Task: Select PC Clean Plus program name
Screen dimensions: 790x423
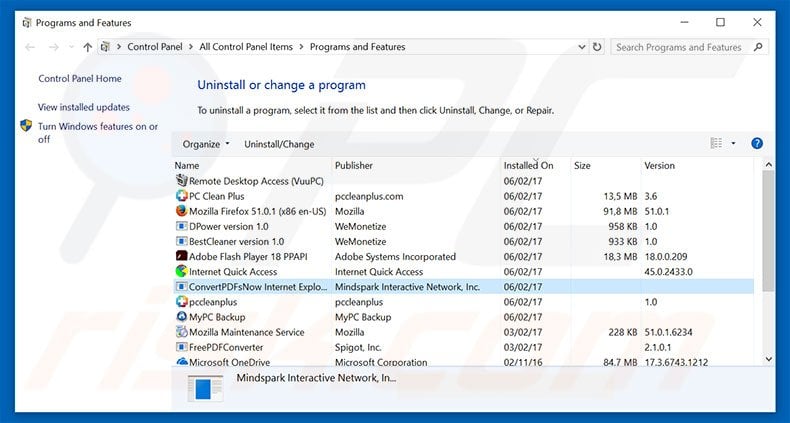Action: tap(217, 196)
